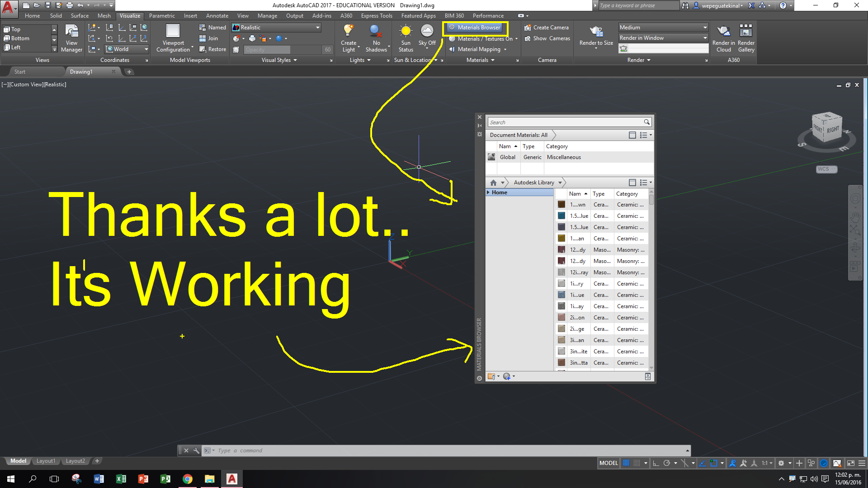This screenshot has height=488, width=868.
Task: Open the Realistic visual style dropdown
Action: click(317, 28)
